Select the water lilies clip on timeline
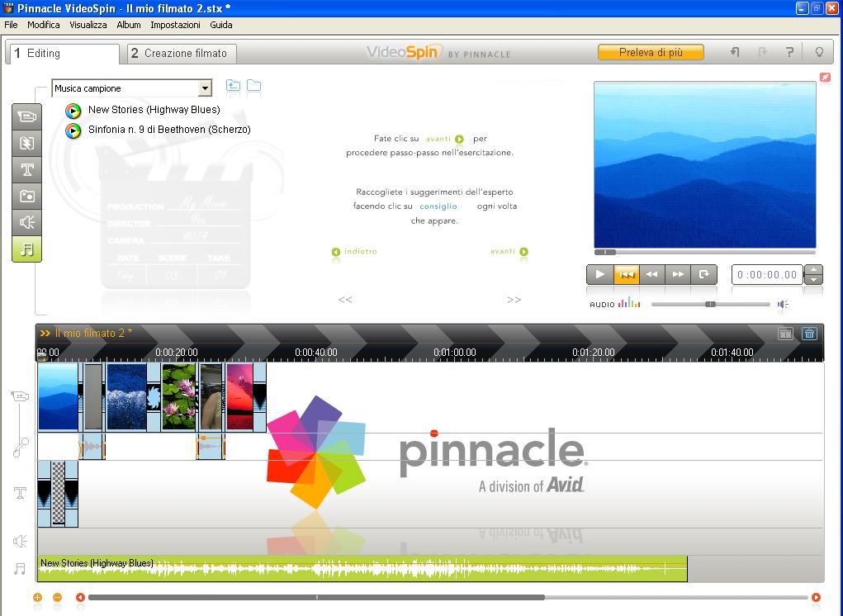 tap(179, 397)
